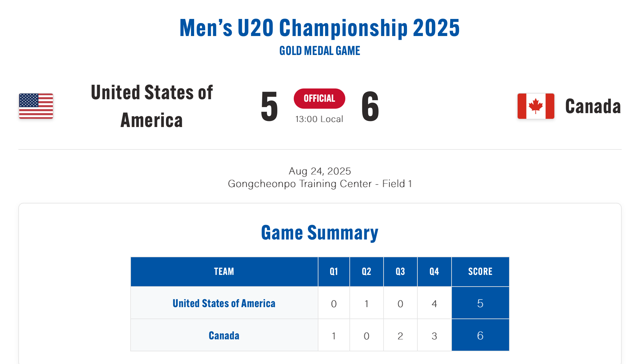
Task: Open the Canada team link in the table
Action: point(224,336)
